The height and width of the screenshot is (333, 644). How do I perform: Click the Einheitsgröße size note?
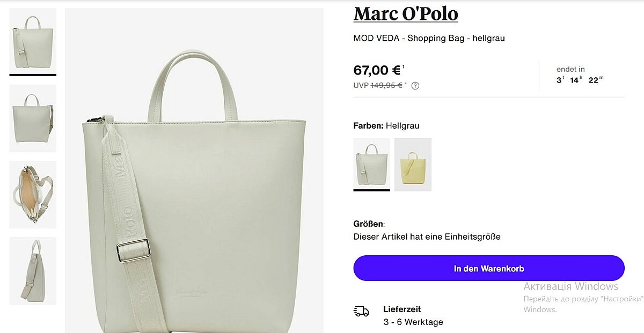[x=427, y=236]
